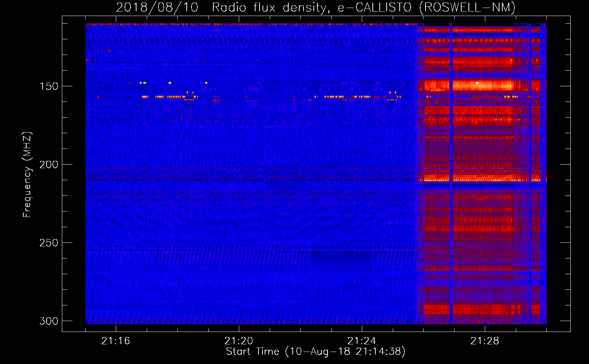The width and height of the screenshot is (589, 364).
Task: Click the plot title "Radio flux density, e-CALLISTO (ROSWELL-NM)"
Action: click(364, 7)
